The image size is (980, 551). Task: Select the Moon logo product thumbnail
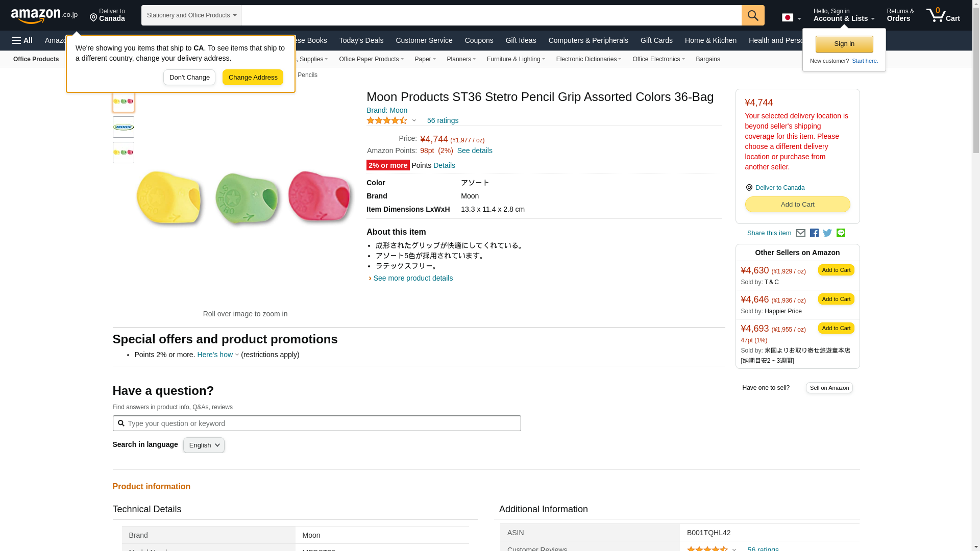pyautogui.click(x=124, y=127)
